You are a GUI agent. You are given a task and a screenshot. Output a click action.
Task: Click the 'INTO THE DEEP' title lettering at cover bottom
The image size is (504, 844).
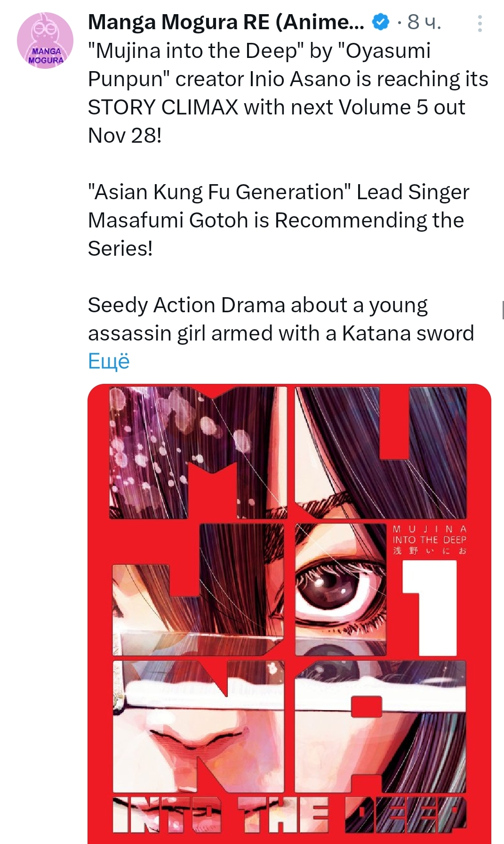coord(289,815)
